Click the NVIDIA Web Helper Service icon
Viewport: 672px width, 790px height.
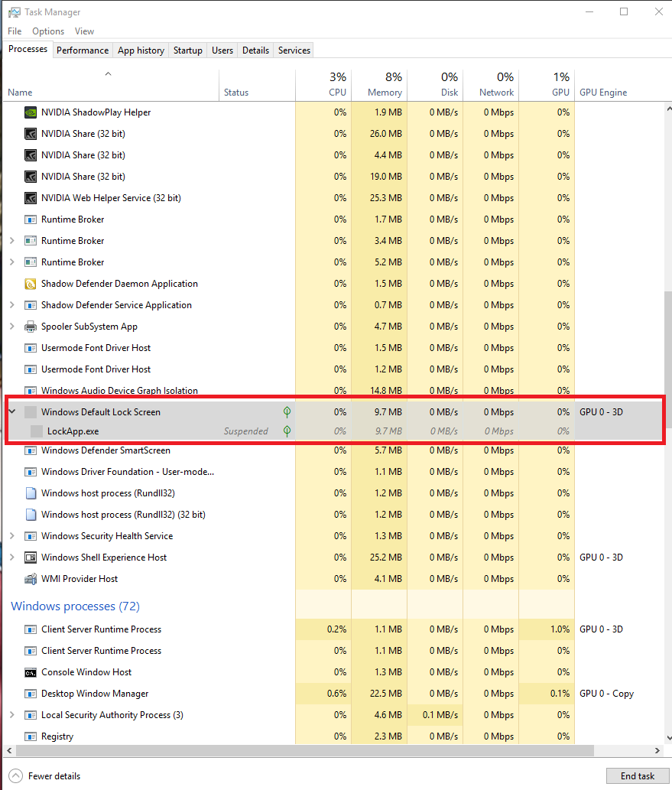click(31, 198)
